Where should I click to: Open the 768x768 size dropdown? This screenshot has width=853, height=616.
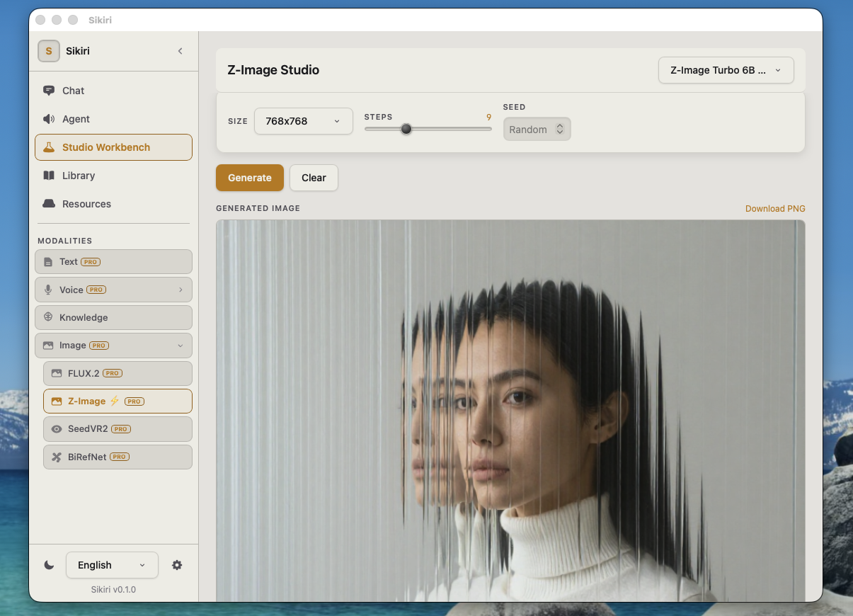[304, 121]
